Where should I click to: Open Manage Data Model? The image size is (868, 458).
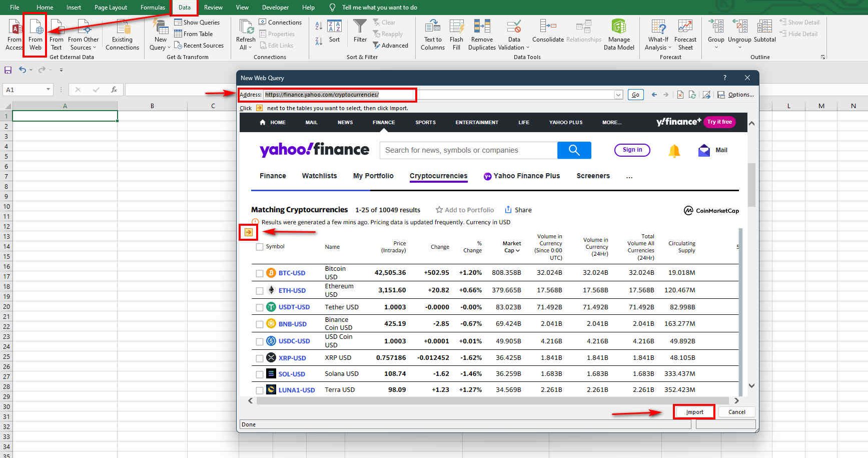(619, 34)
